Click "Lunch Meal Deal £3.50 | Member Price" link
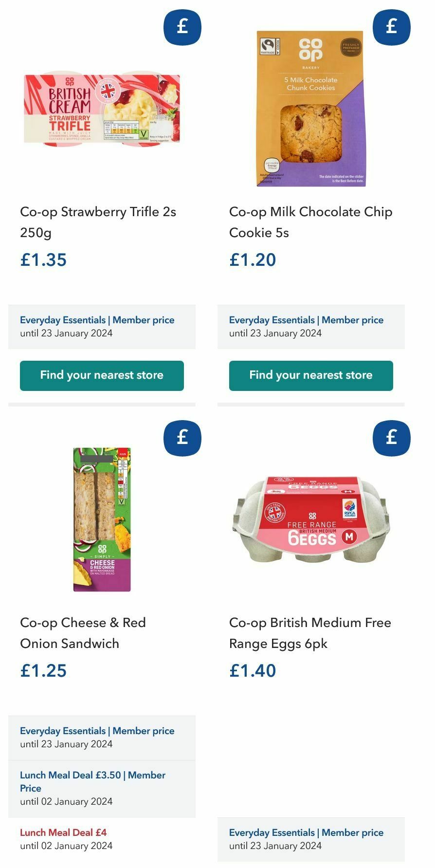The width and height of the screenshot is (435, 868). [x=92, y=781]
